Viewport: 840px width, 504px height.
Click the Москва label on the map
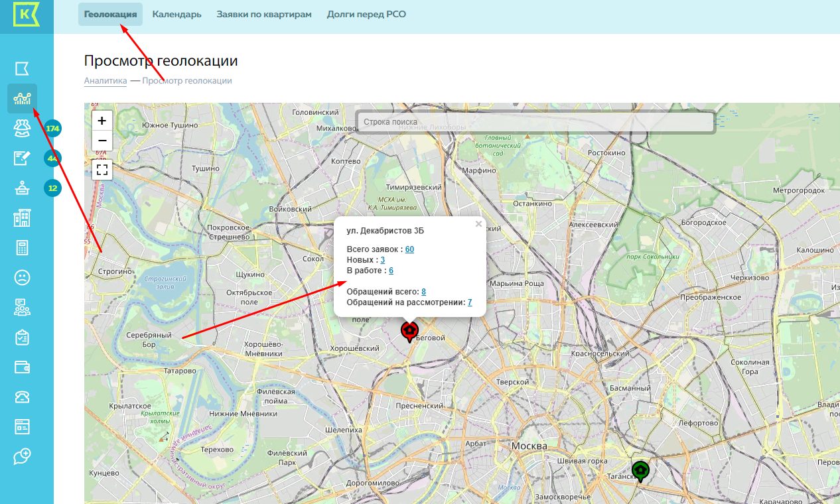[x=529, y=446]
